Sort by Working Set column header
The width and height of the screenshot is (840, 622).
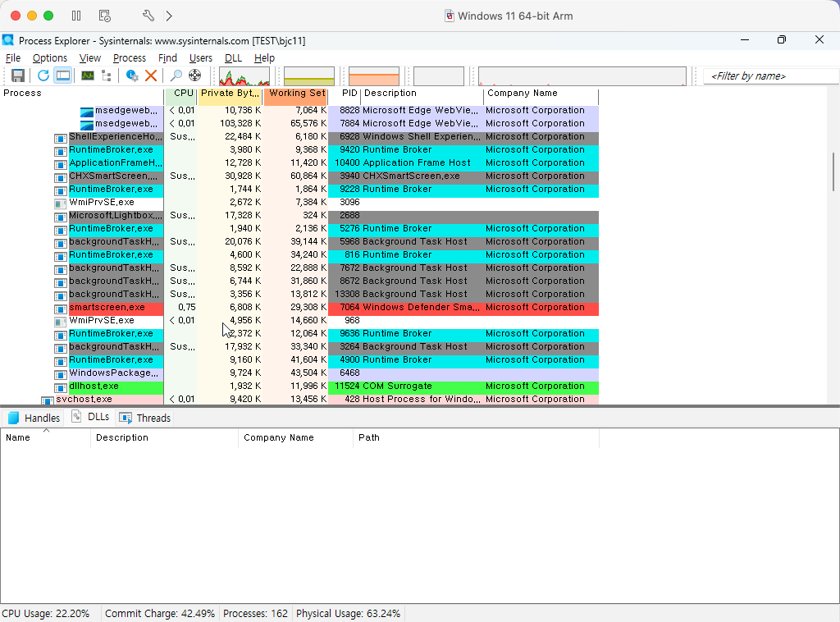(x=295, y=94)
